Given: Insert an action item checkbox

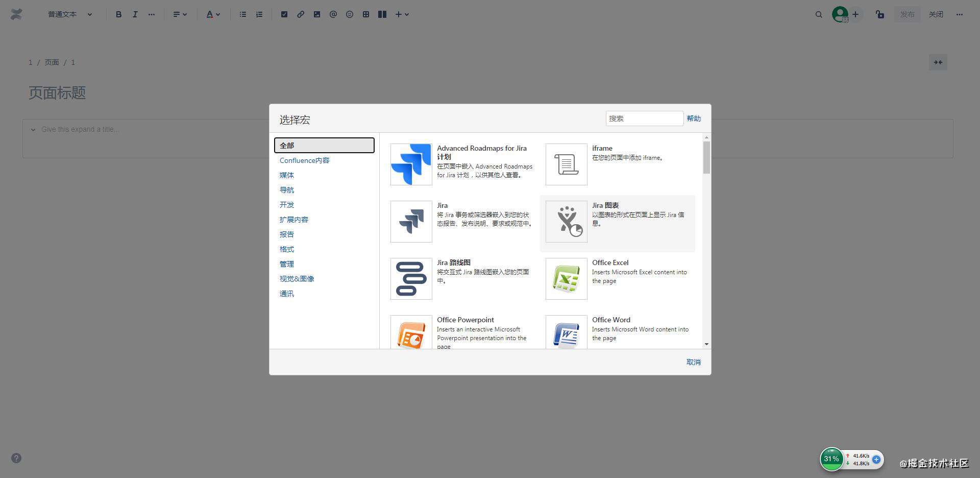Looking at the screenshot, I should (x=284, y=14).
